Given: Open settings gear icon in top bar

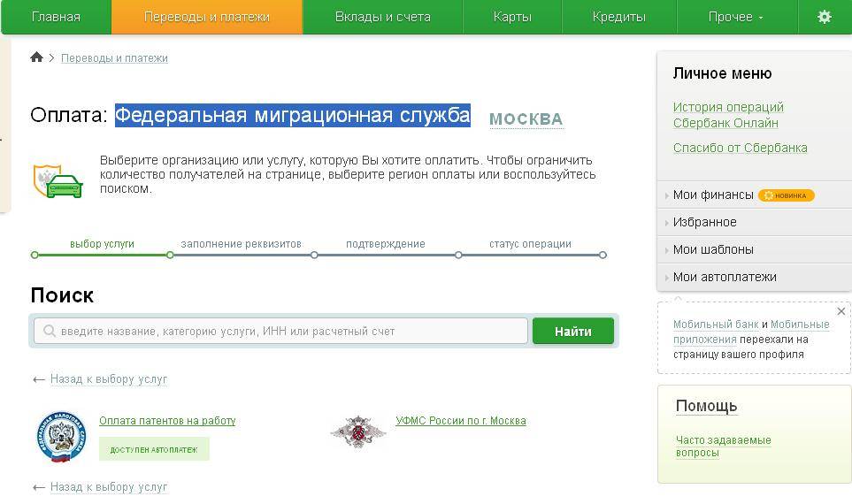Looking at the screenshot, I should [x=824, y=17].
